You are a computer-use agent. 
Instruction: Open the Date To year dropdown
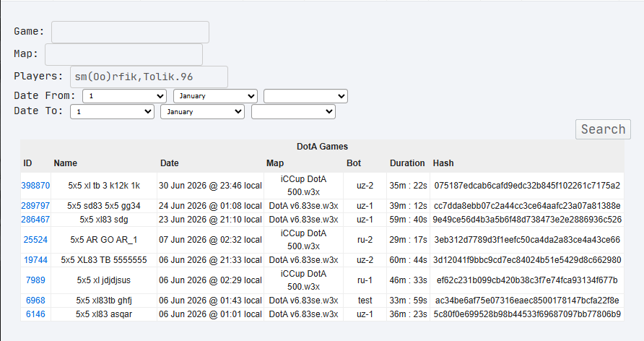293,112
